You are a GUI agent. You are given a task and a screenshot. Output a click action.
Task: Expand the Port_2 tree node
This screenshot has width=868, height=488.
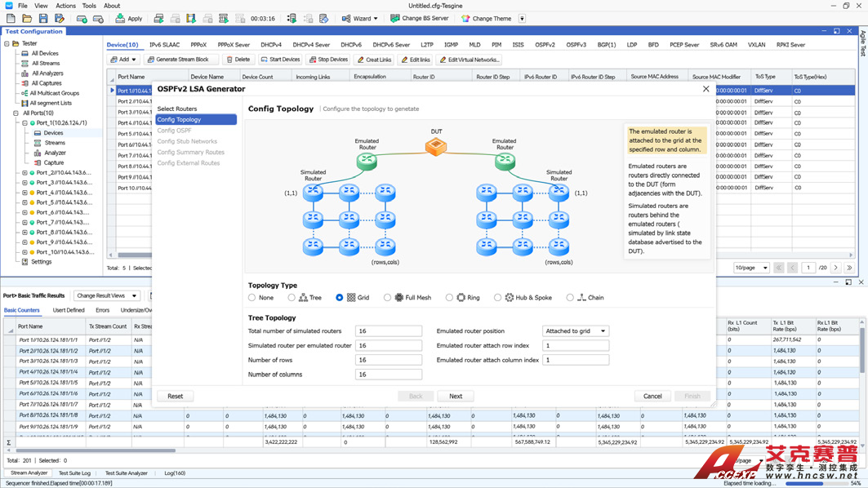[24, 173]
